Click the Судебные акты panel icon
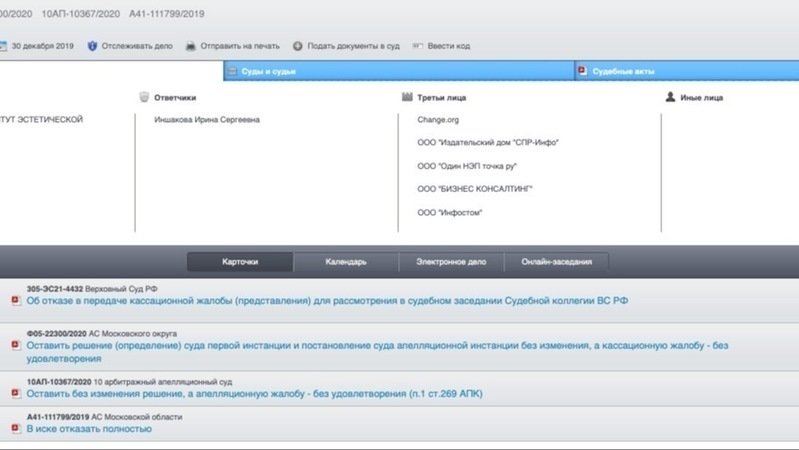The height and width of the screenshot is (450, 799). 582,71
